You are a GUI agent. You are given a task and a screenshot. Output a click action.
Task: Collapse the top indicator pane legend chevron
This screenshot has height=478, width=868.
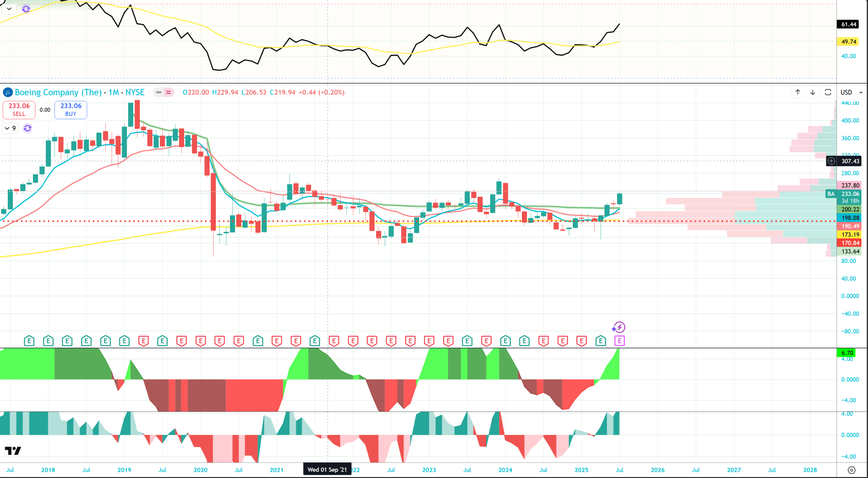[x=9, y=9]
